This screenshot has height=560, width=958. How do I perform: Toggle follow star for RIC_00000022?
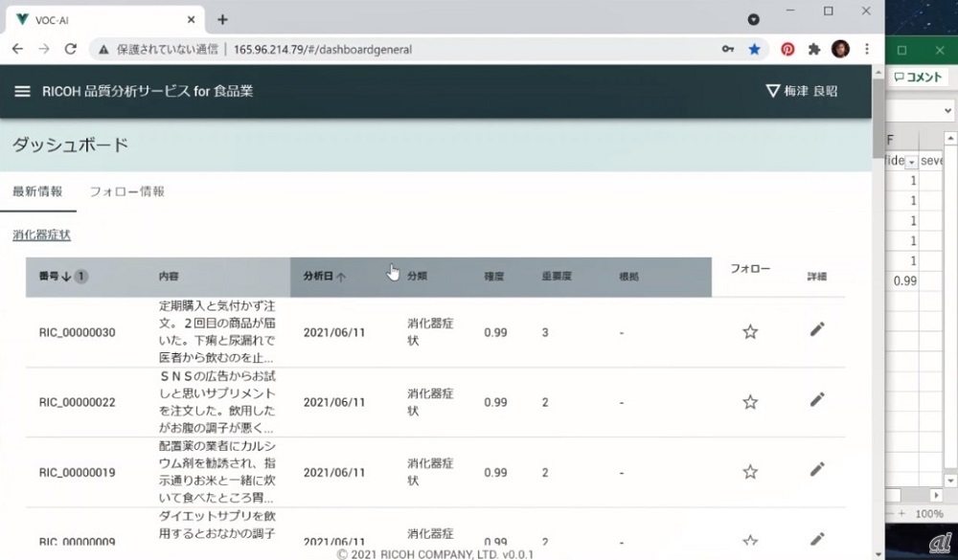click(x=750, y=402)
